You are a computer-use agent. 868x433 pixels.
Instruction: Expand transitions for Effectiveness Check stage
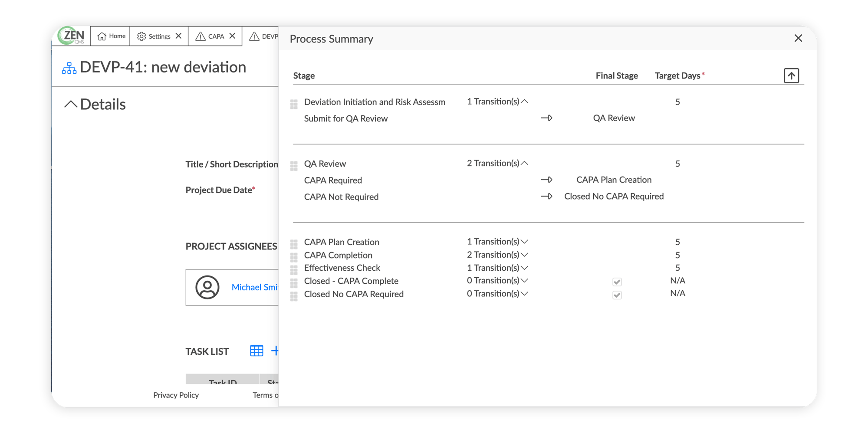(524, 268)
